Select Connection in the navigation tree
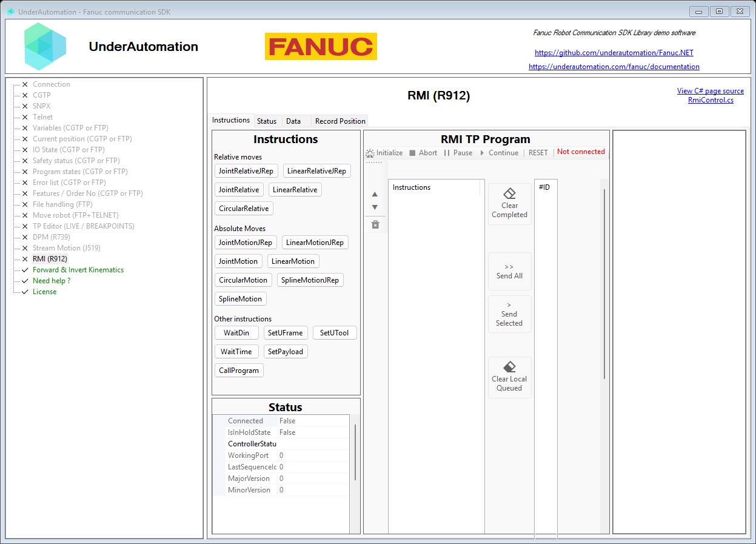756x544 pixels. (52, 84)
